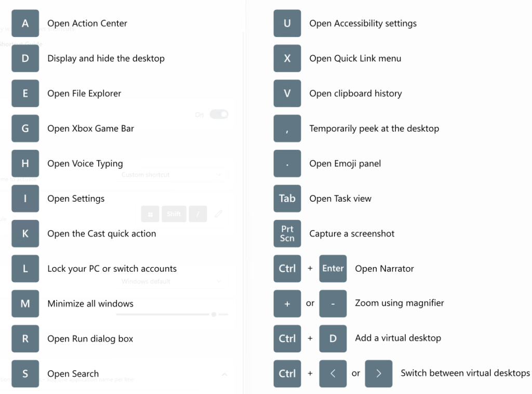Select the Tab key tile for Task view
This screenshot has height=394, width=532.
pyautogui.click(x=287, y=198)
